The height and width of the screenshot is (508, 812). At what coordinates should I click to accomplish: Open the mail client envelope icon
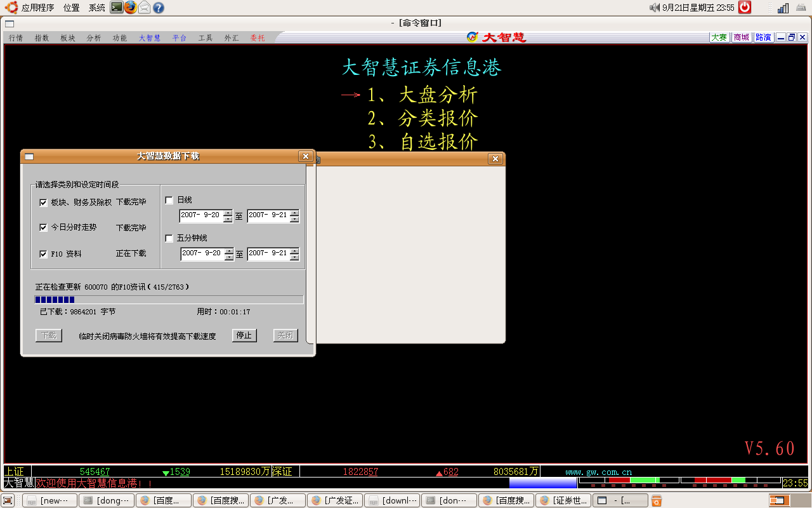145,8
